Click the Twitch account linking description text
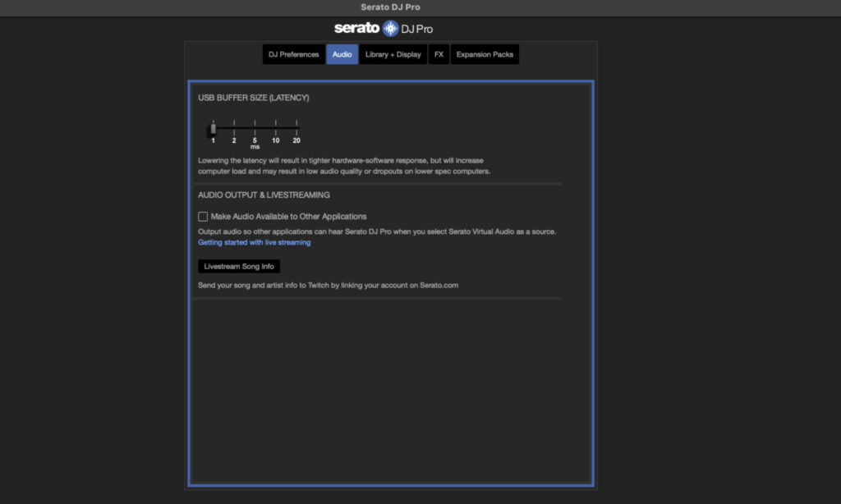This screenshot has height=504, width=841. [328, 285]
